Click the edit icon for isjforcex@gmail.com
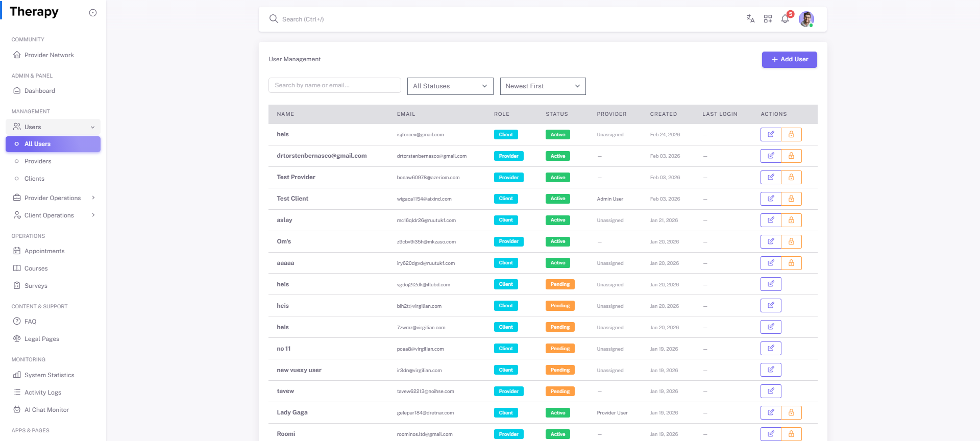Viewport: 980px width, 441px height. 771,134
